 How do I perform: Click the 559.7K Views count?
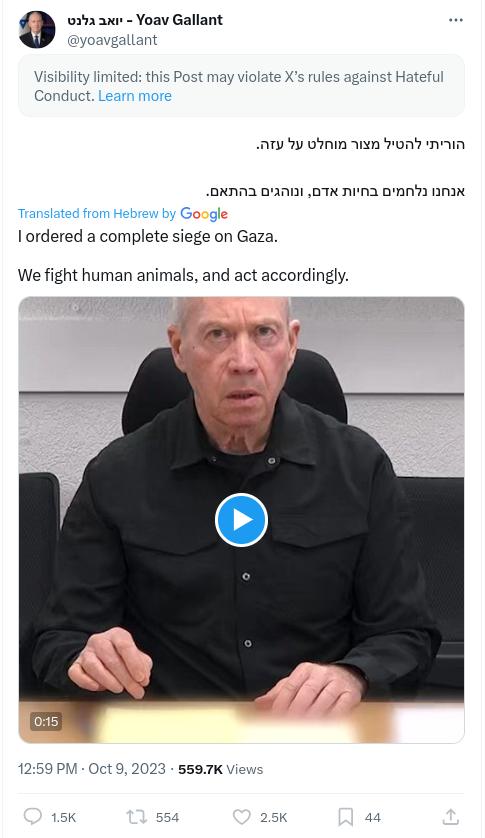coord(220,770)
